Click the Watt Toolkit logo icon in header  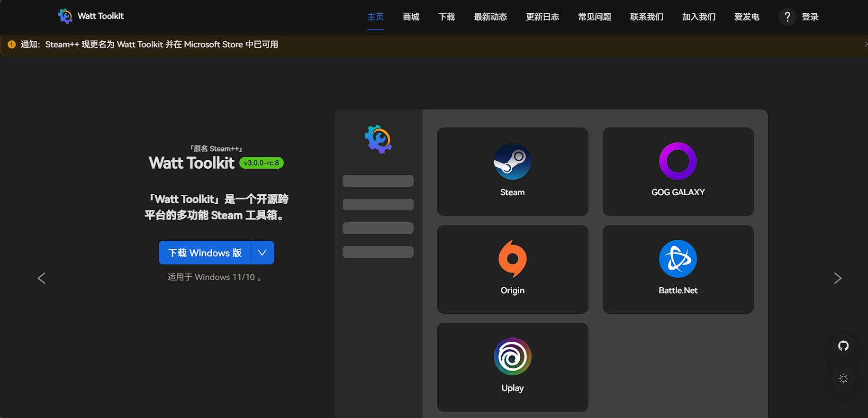click(65, 16)
